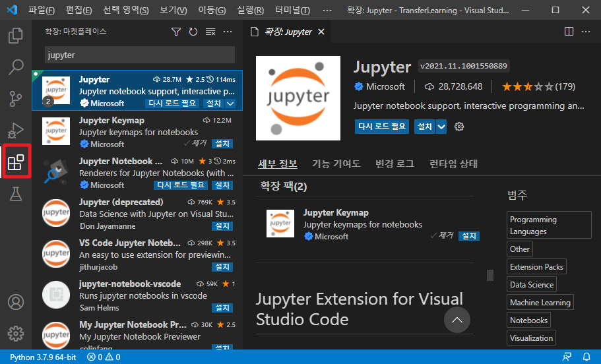Open editor more actions ellipsis

point(586,32)
